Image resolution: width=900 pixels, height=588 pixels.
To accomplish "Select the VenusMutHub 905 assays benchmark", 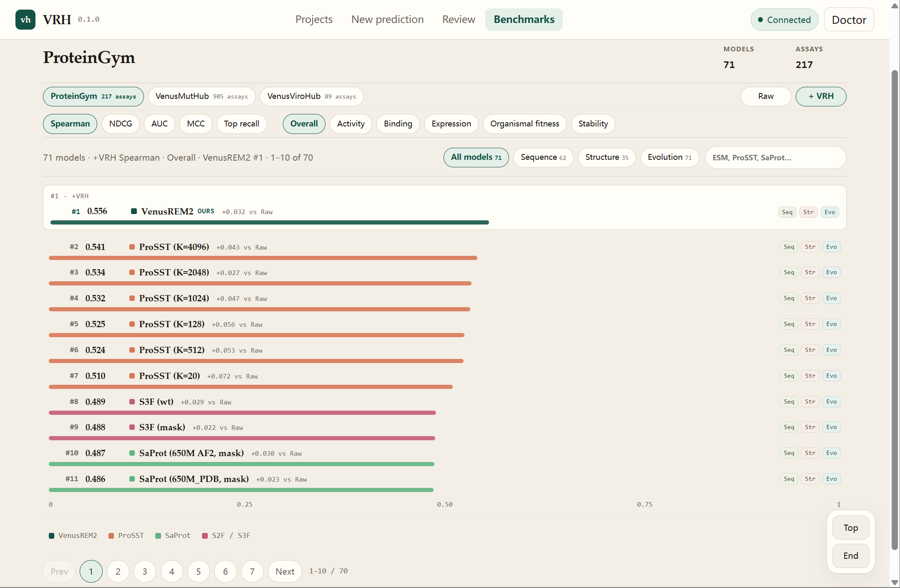I will point(202,96).
